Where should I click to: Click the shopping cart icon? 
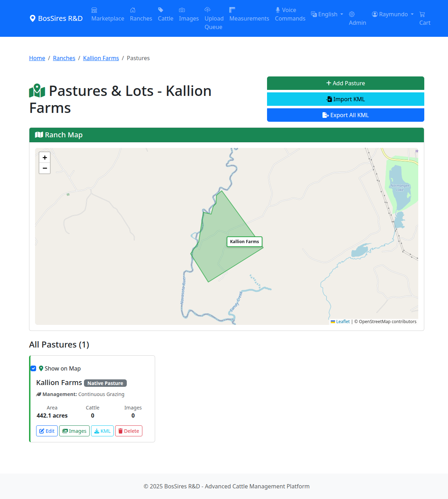tap(423, 14)
